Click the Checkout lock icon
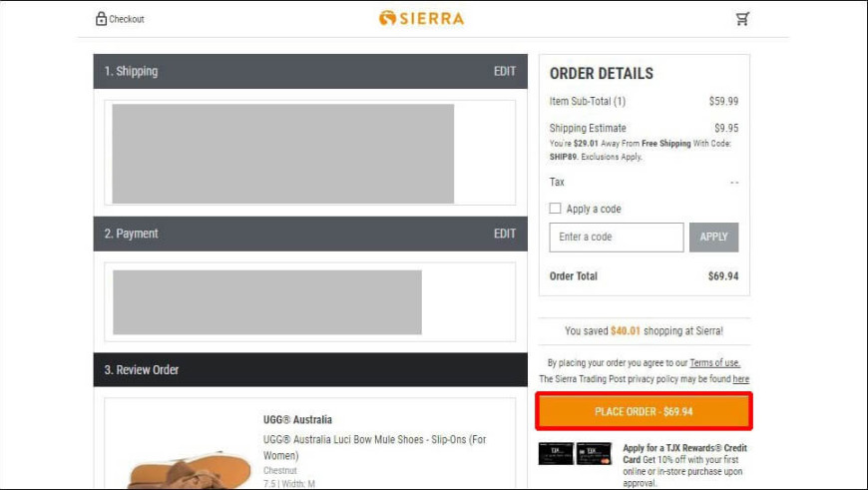Screen dimensions: 868x490 point(101,19)
